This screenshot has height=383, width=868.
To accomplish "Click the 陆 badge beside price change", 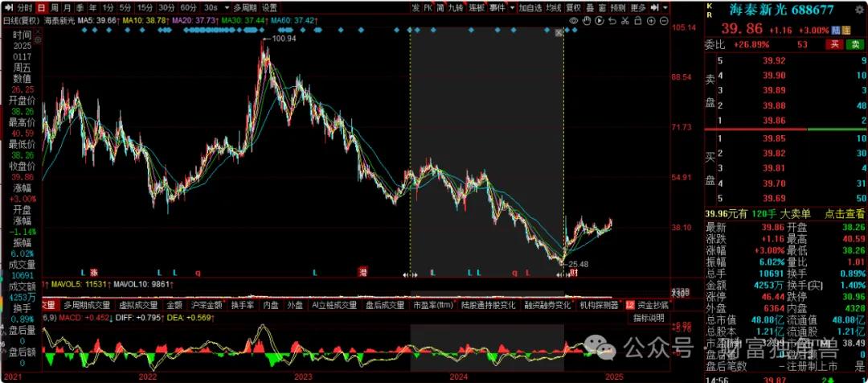I will point(835,30).
